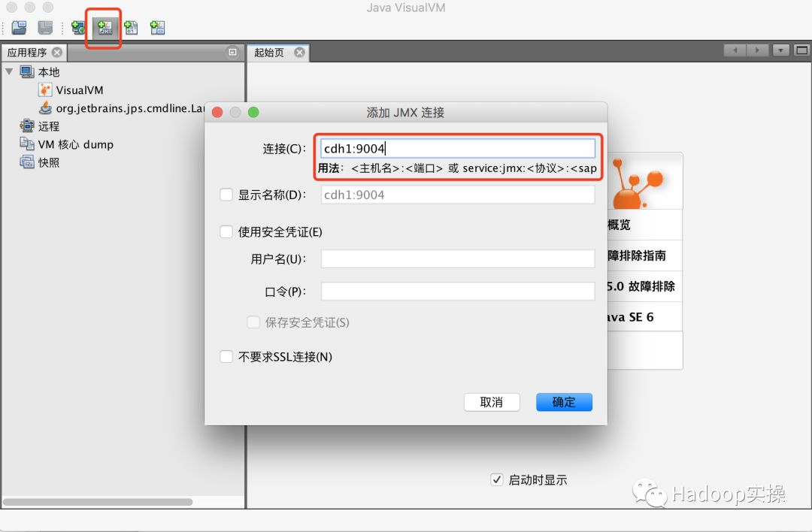Screen dimensions: 812x532
Task: Open the 障排除指南 link on start page
Action: click(x=637, y=255)
